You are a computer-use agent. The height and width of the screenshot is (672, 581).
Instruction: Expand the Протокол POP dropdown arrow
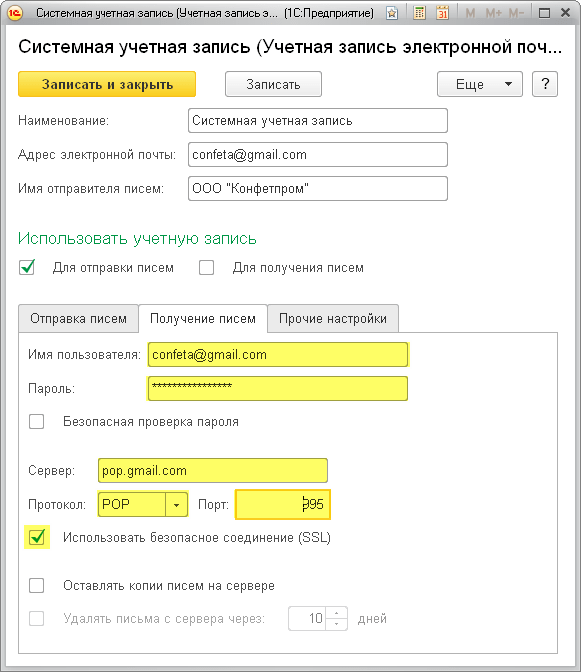(177, 504)
